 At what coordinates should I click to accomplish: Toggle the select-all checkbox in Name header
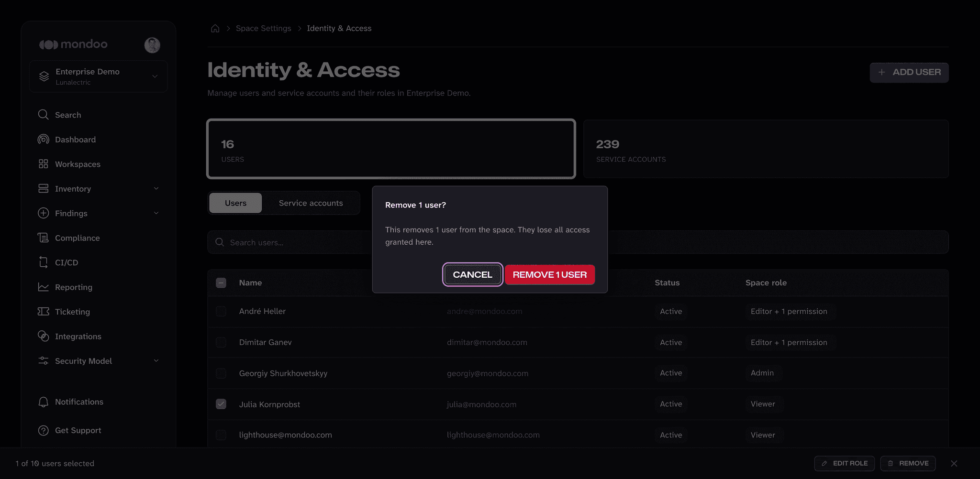click(x=221, y=283)
